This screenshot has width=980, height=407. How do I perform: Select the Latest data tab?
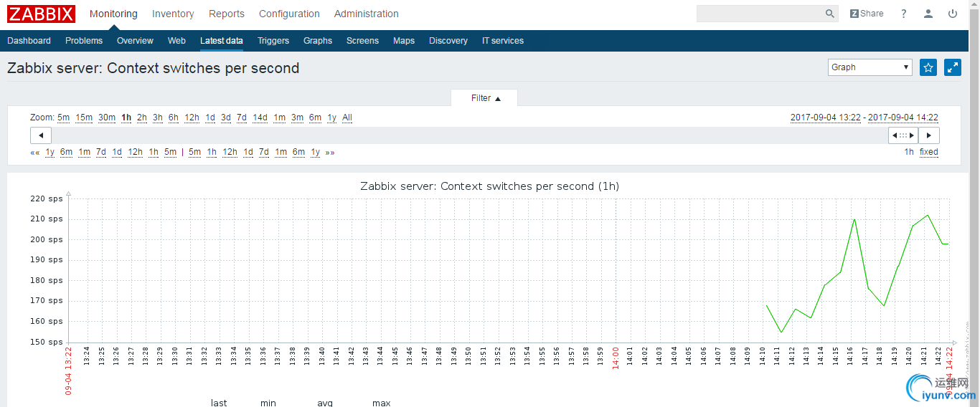click(222, 41)
